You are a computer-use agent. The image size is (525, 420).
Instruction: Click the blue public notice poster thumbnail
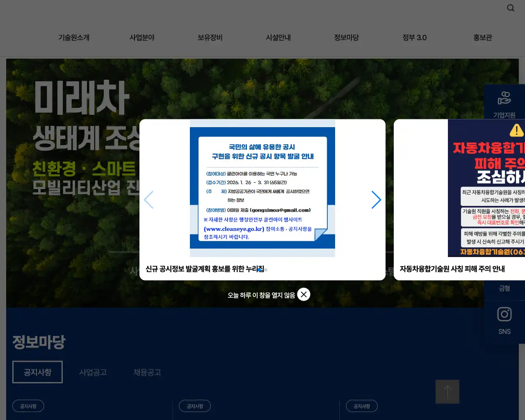[262, 189]
